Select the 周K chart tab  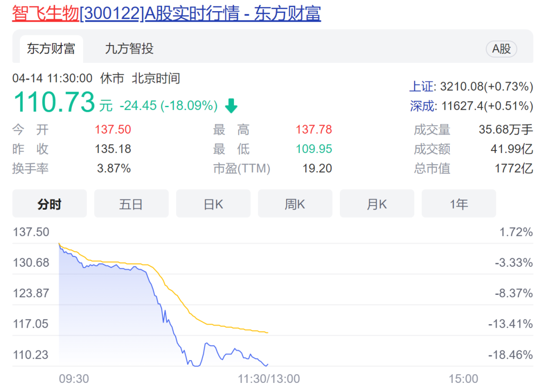click(x=295, y=204)
